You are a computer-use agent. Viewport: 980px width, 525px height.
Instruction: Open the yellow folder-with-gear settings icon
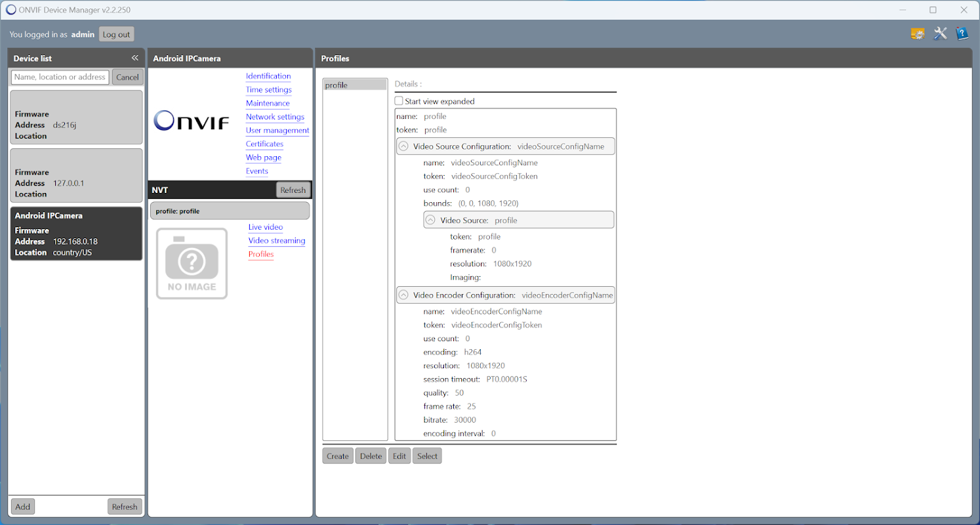tap(918, 34)
